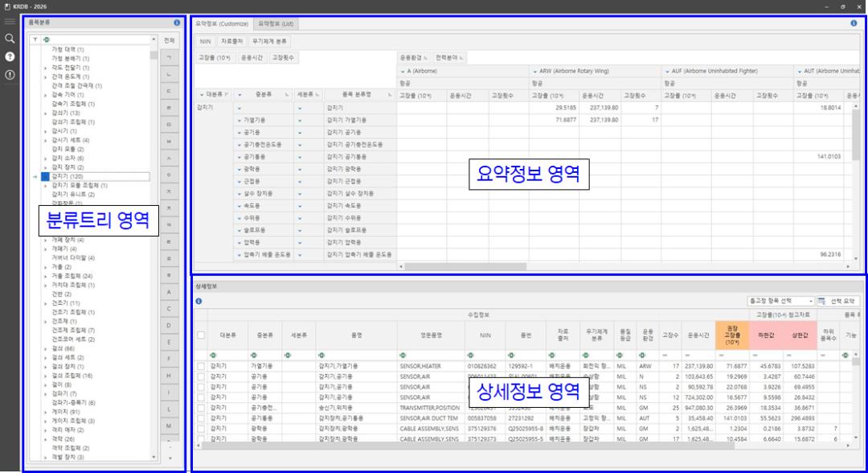Click info icon in 품목분류 panel header
This screenshot has width=868, height=473.
177,23
